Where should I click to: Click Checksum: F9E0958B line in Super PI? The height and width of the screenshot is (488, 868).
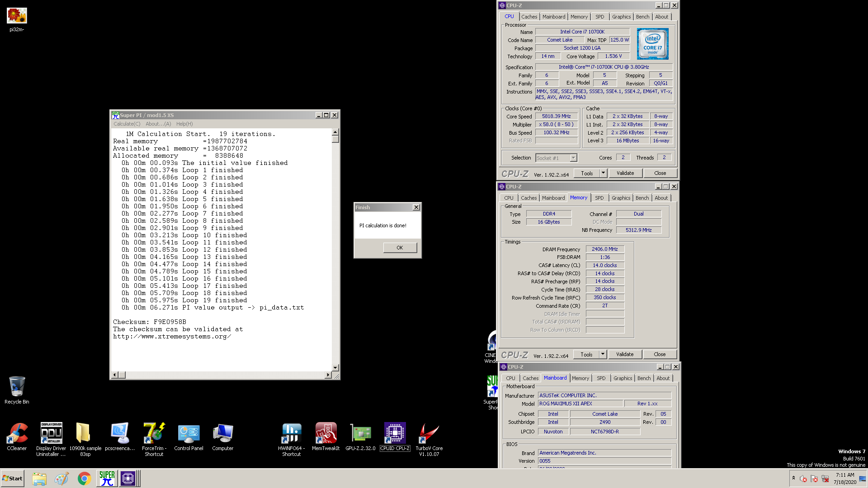point(150,322)
